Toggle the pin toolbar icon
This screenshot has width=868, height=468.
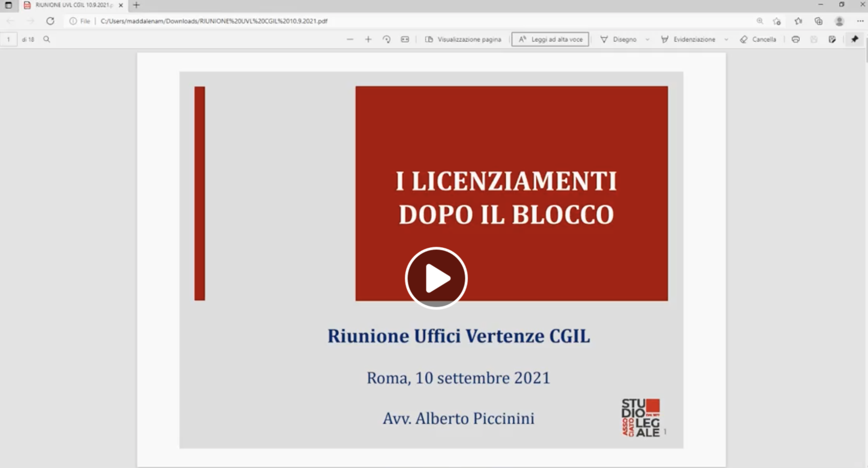click(x=855, y=39)
